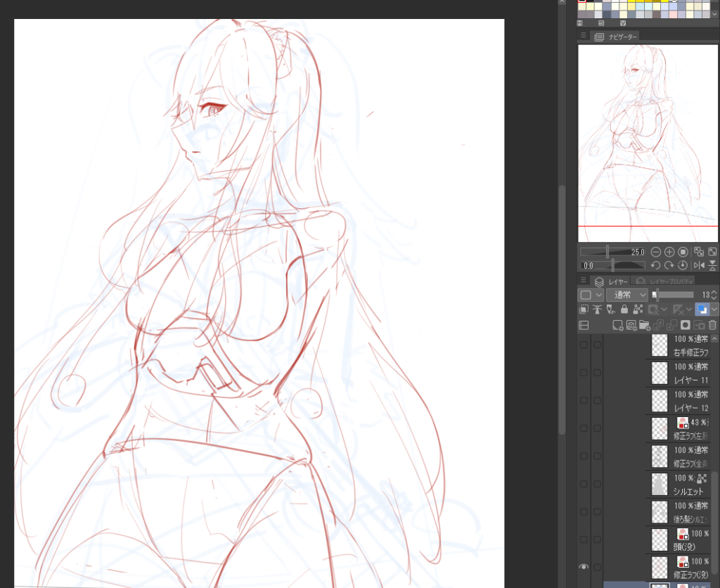Create a layer mask
Screen dimensions: 720x588
[686, 325]
